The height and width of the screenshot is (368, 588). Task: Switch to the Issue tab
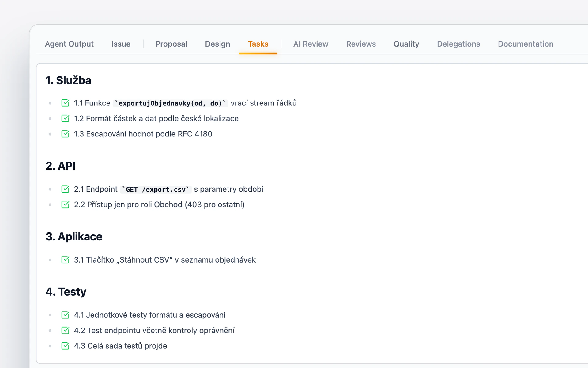(121, 44)
